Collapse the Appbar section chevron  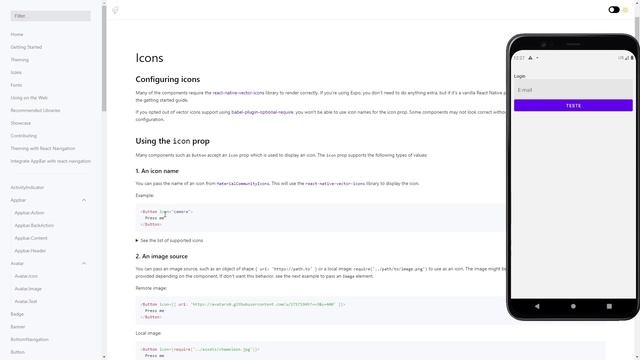tap(84, 200)
